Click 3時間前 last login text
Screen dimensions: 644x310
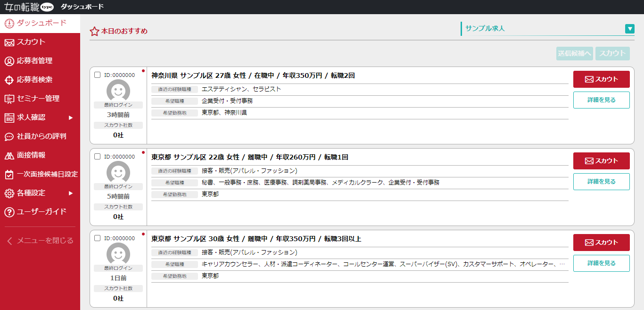tap(118, 115)
